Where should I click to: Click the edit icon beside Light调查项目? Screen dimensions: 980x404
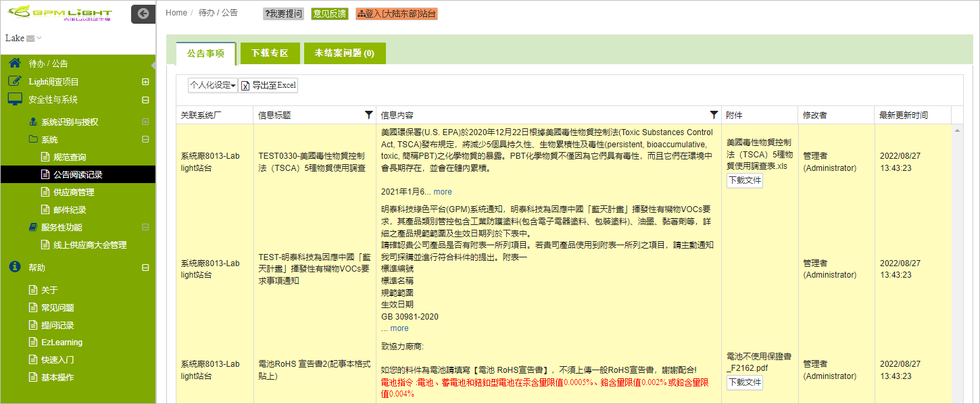(15, 82)
